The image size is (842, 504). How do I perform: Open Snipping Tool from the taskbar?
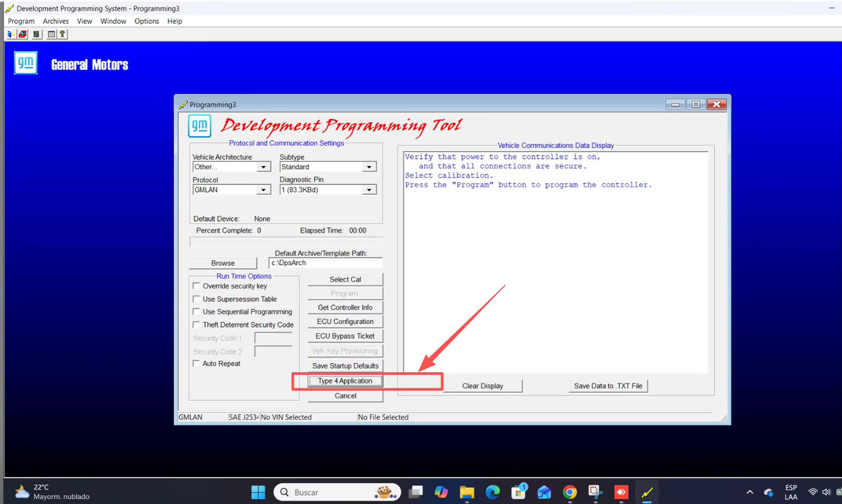point(596,492)
